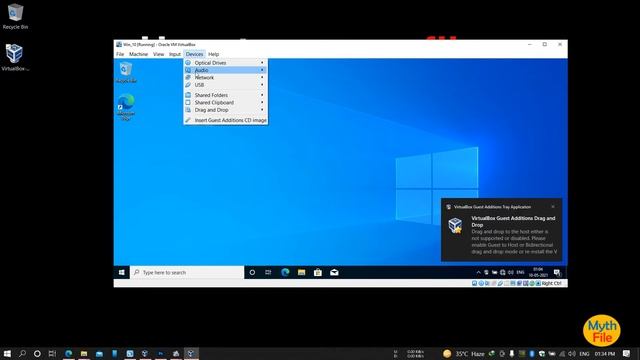Click the VirtualBox Guest Additions Drag and Drop notification
Screen dimensions: 640x360
501,230
